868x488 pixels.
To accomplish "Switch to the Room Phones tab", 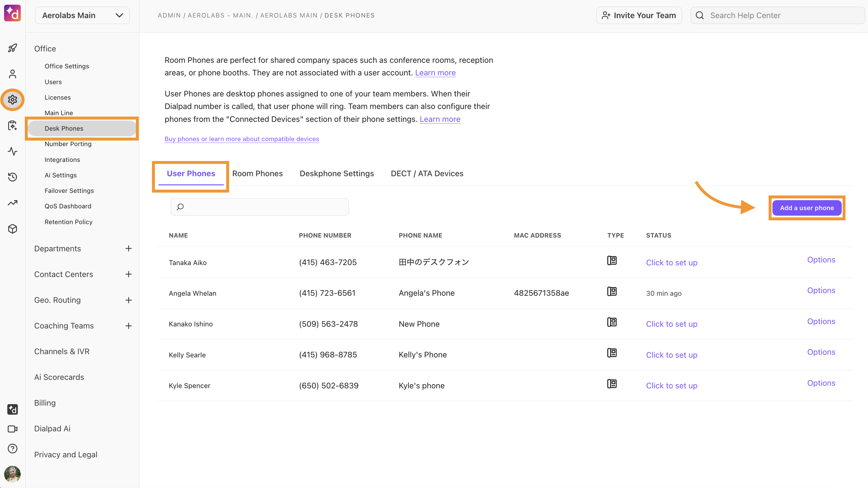I will [x=257, y=174].
